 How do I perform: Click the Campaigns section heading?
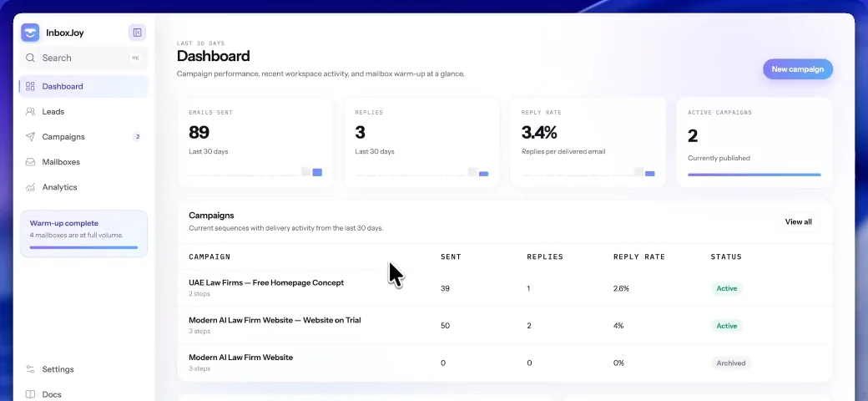[x=211, y=216]
